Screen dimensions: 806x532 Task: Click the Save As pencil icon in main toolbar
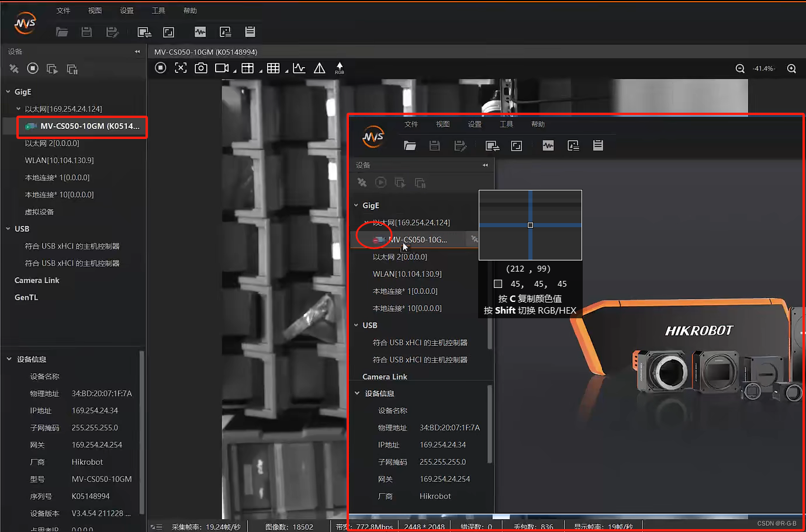pos(112,32)
